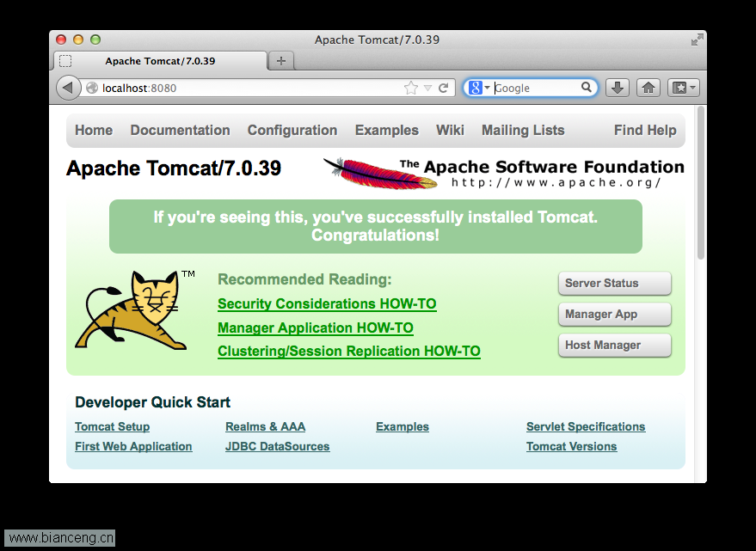Open the Configuration navigation item
The image size is (756, 551).
click(292, 130)
